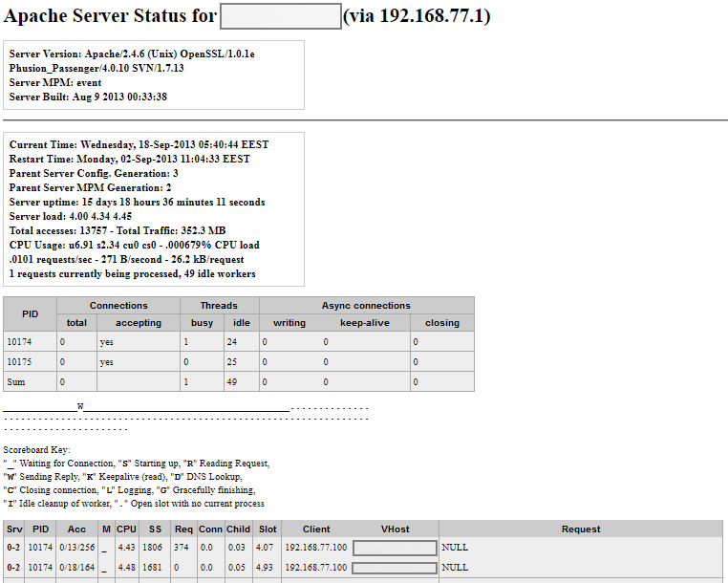Click the 'Scoreboard Key:' label
The height and width of the screenshot is (583, 728).
click(x=36, y=450)
